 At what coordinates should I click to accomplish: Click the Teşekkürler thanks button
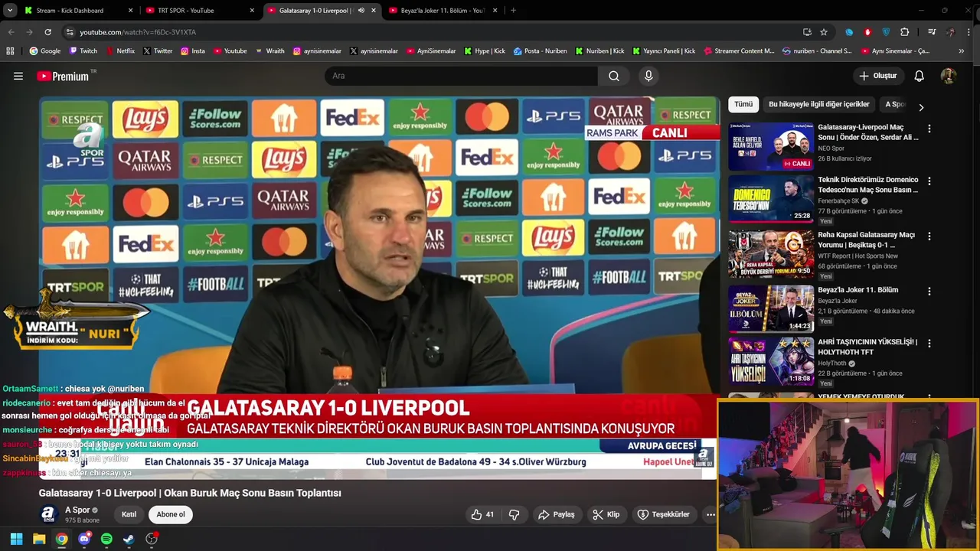[x=664, y=514]
